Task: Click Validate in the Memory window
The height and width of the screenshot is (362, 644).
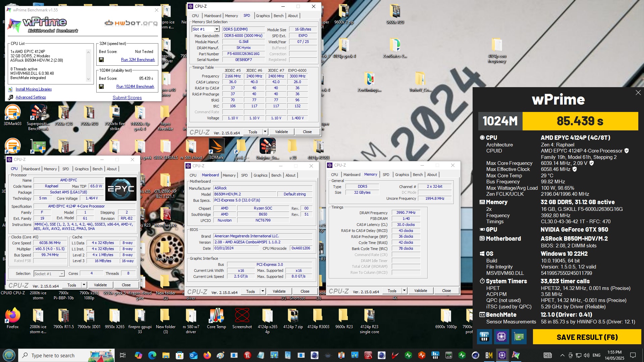Action: (421, 291)
